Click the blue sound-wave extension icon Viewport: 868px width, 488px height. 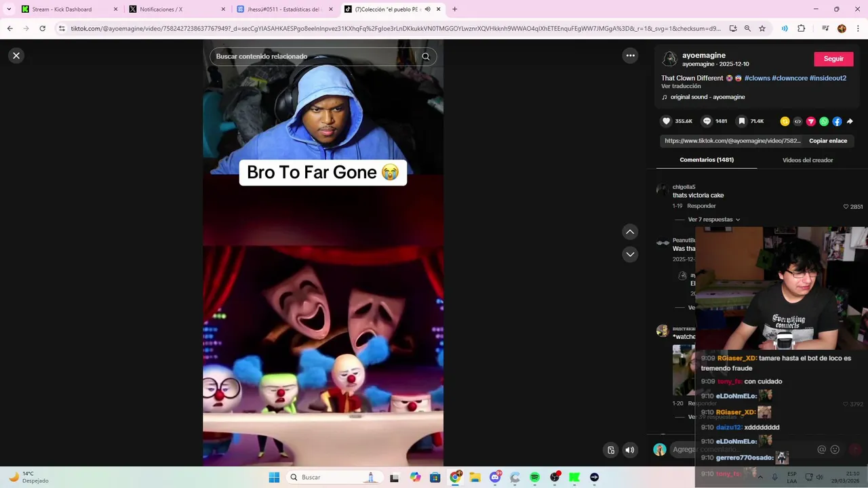point(785,28)
